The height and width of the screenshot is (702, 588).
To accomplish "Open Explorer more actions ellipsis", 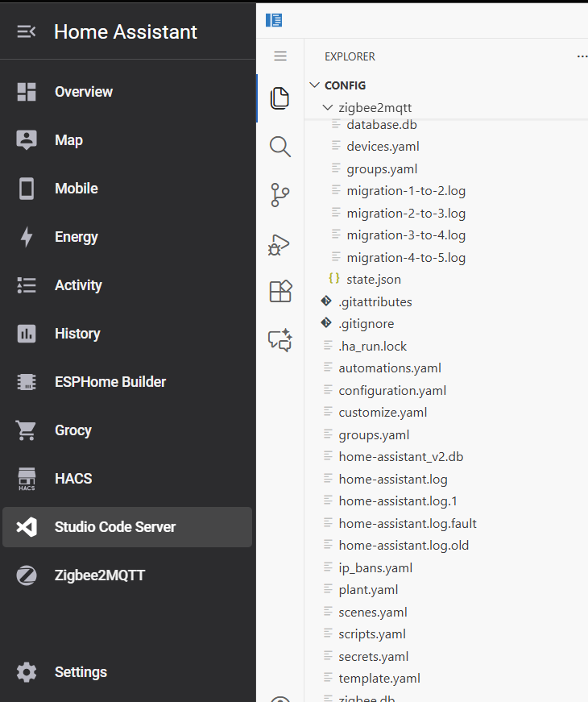I will pyautogui.click(x=582, y=56).
